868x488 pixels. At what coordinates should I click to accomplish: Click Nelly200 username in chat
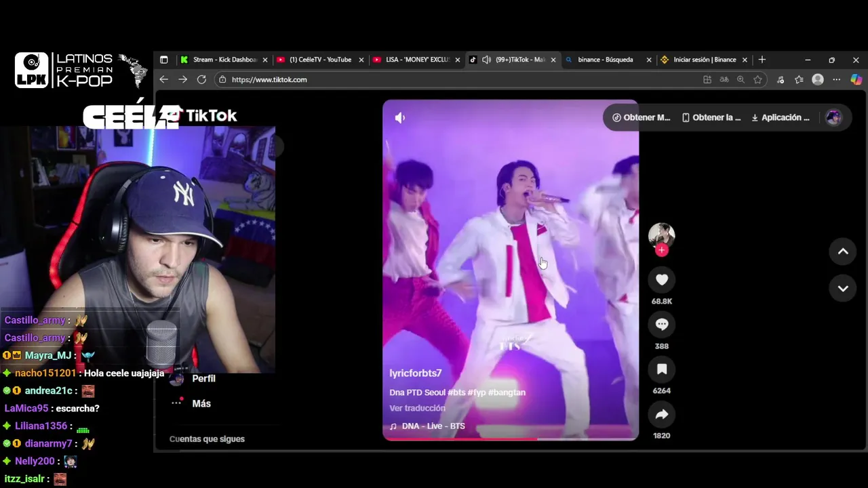pos(35,462)
